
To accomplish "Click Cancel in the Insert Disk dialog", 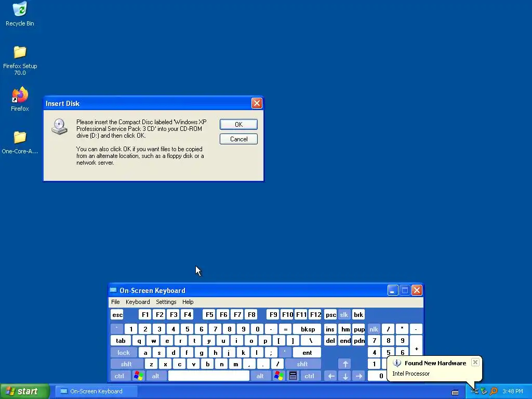I will tap(238, 139).
